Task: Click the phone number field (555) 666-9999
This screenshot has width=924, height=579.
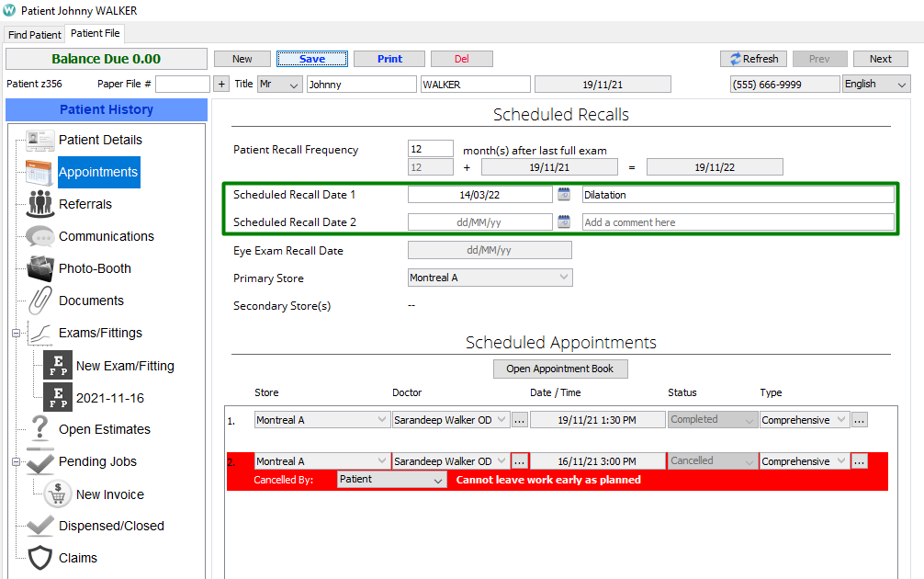Action: pyautogui.click(x=785, y=85)
